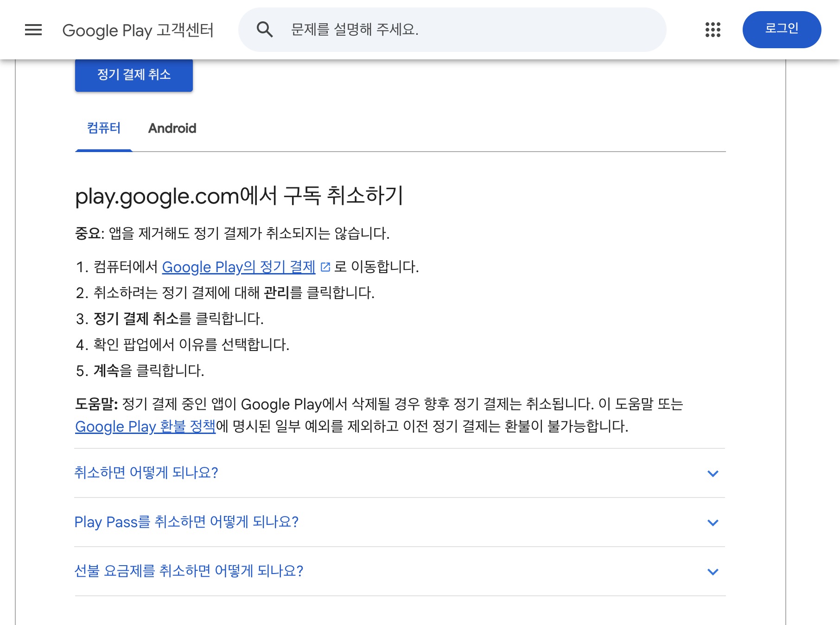Go to Google Play 고객센터 home
Screen dimensions: 840x625
[138, 30]
